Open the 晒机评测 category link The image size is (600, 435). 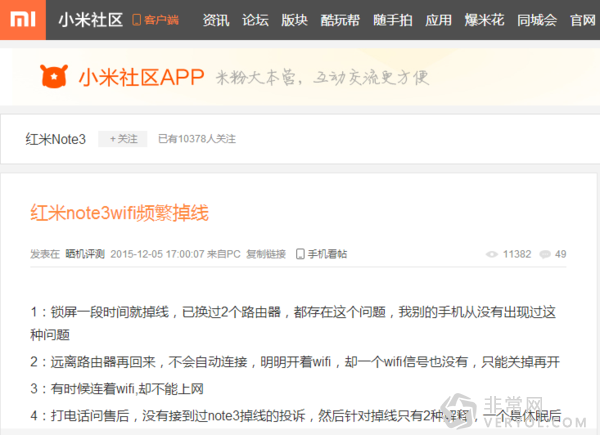(84, 254)
